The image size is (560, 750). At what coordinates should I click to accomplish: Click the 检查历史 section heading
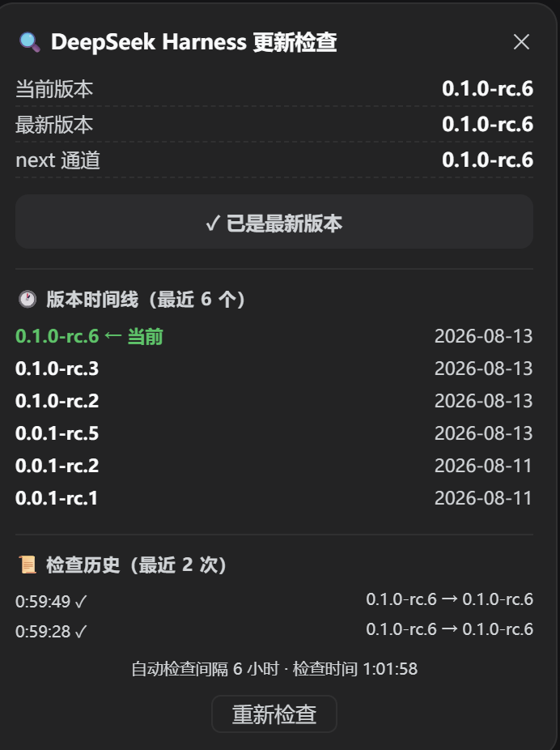(136, 565)
